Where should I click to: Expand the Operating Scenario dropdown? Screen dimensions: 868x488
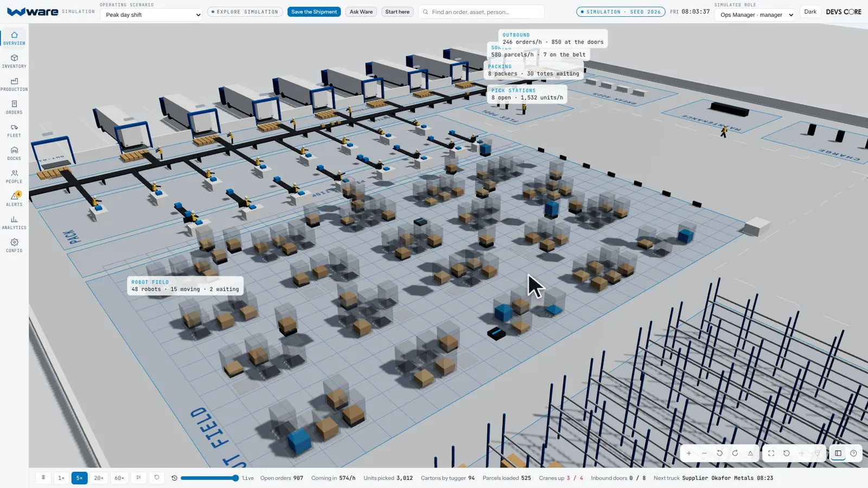(151, 15)
